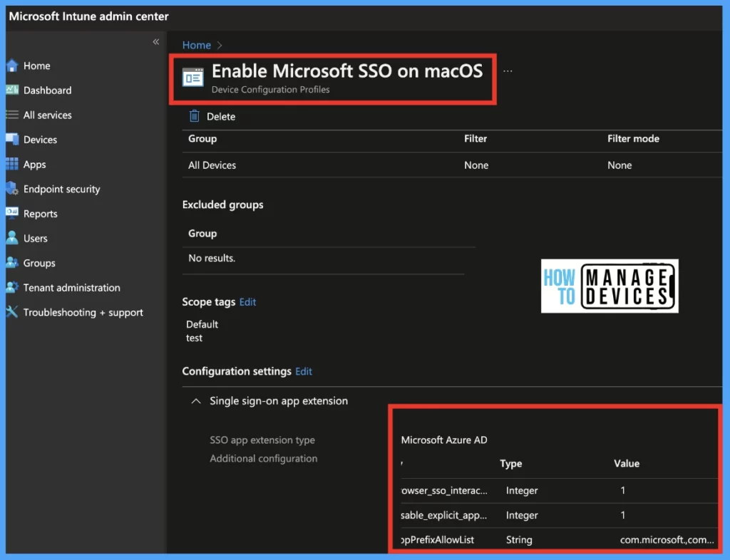This screenshot has height=560, width=730.
Task: Click the Filter mode value None
Action: coord(620,165)
